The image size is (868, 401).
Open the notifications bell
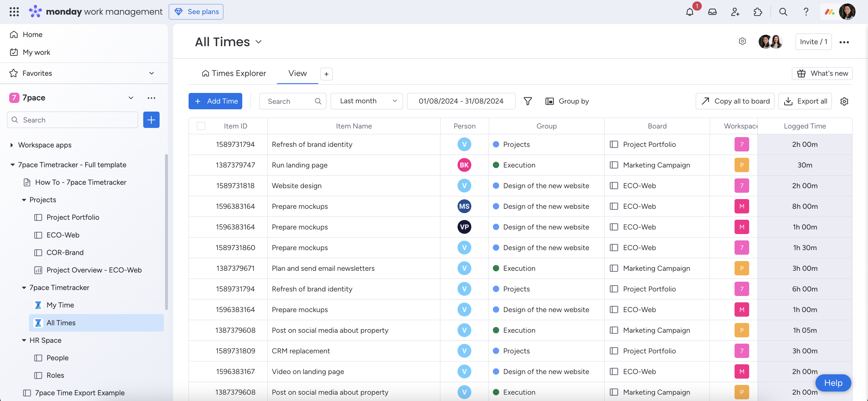[x=690, y=12]
